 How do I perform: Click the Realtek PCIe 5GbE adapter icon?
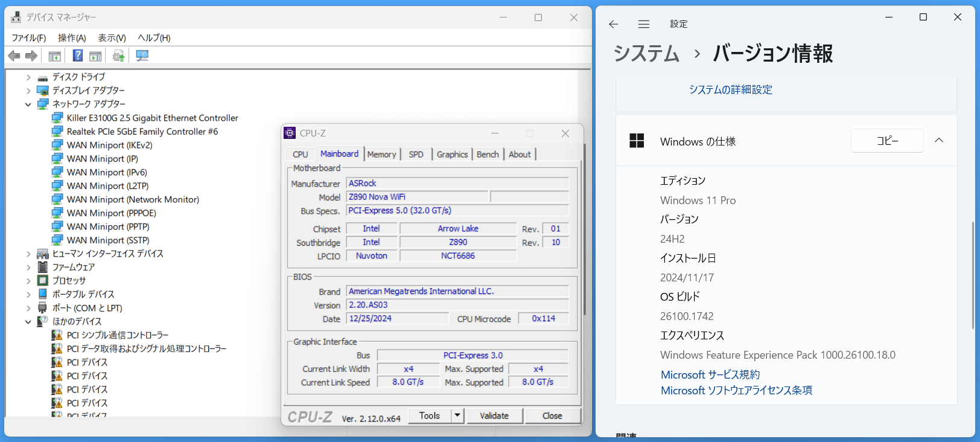[57, 131]
